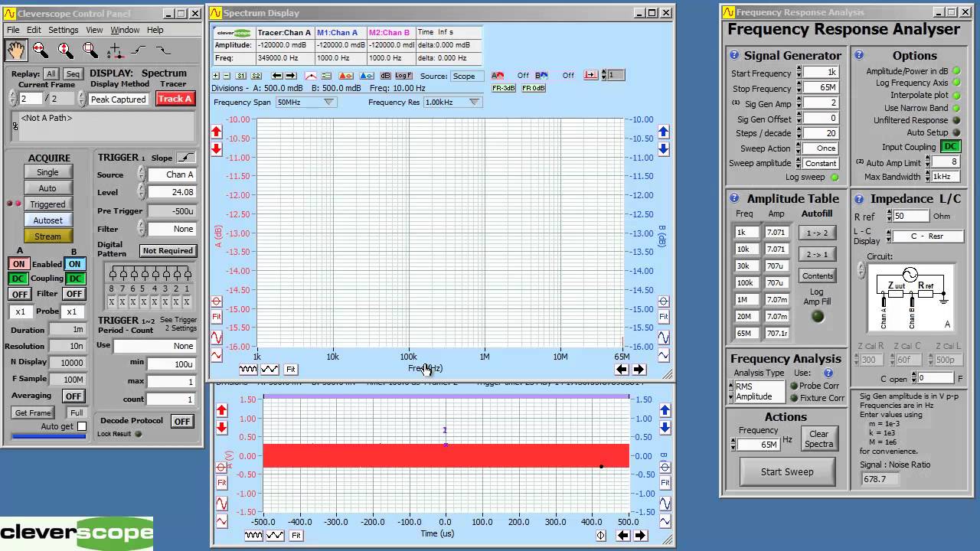Toggle Amplitude/Power in dB option LED

pyautogui.click(x=957, y=71)
